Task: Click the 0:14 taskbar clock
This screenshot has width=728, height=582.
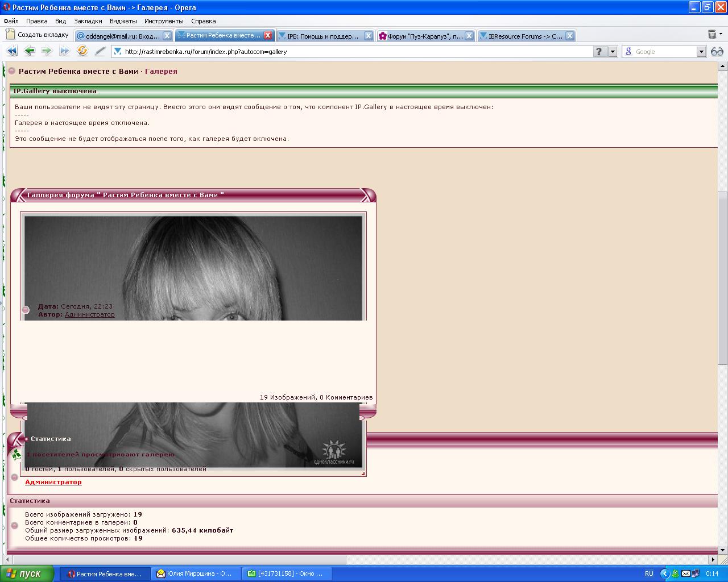Action: pyautogui.click(x=712, y=573)
